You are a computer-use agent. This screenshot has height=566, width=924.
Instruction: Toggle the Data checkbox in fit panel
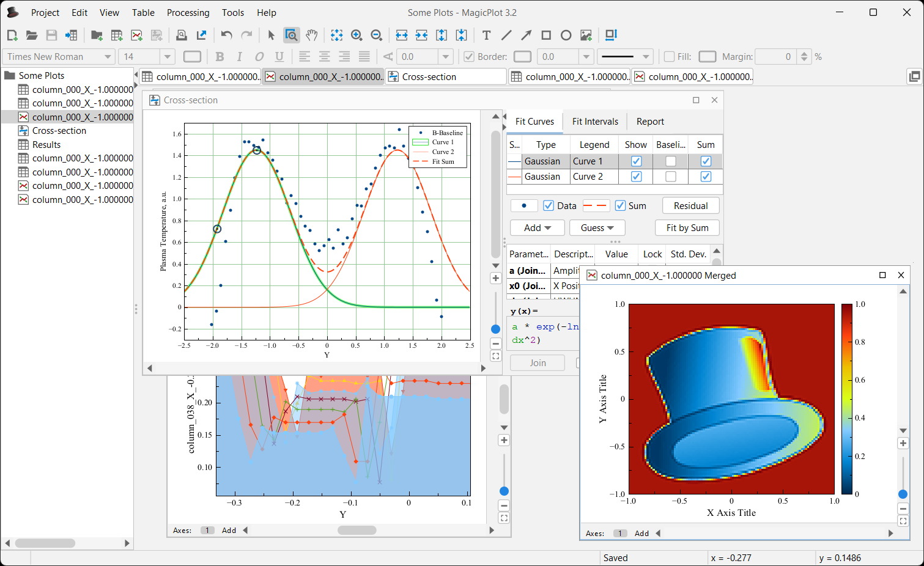(x=549, y=206)
